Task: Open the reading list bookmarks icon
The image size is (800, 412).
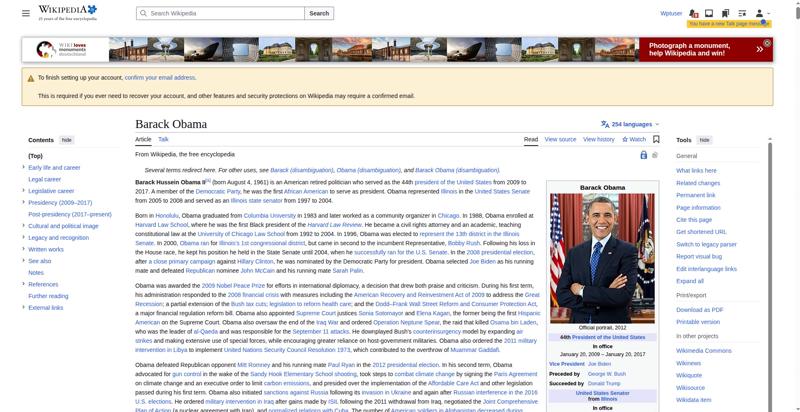Action: [x=725, y=13]
